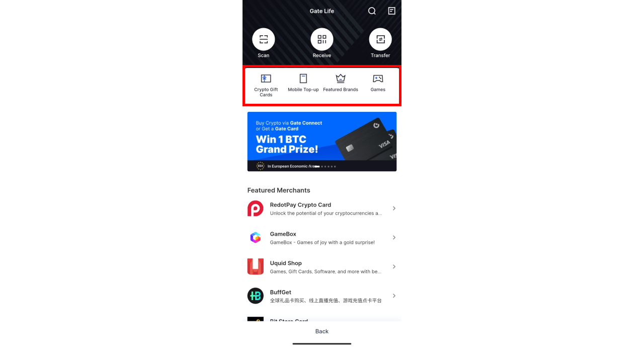Expand RedotPay Crypto Card chevron
644x347 pixels.
pyautogui.click(x=394, y=209)
